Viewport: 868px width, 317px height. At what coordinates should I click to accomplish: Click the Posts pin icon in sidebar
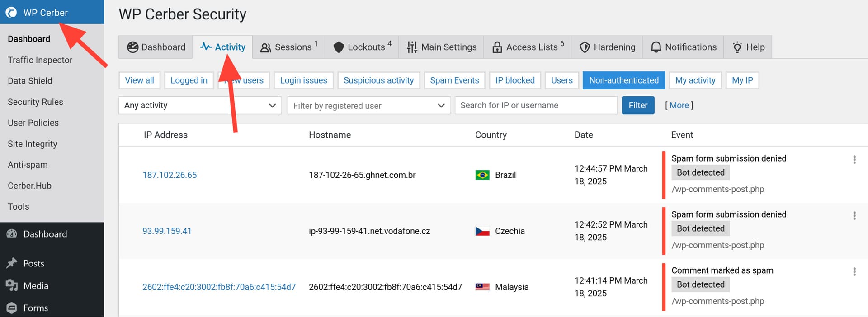[12, 263]
